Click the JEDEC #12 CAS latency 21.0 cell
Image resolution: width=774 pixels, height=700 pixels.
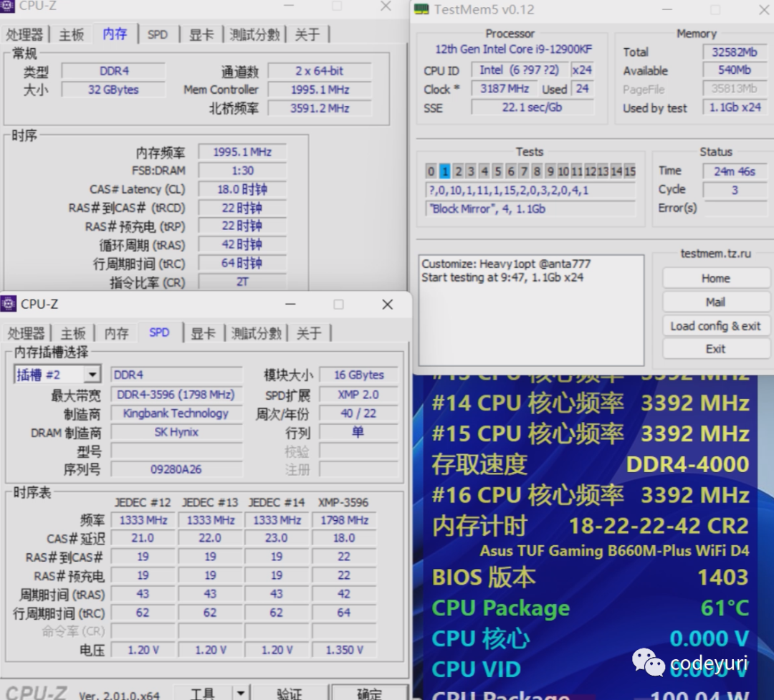(143, 538)
